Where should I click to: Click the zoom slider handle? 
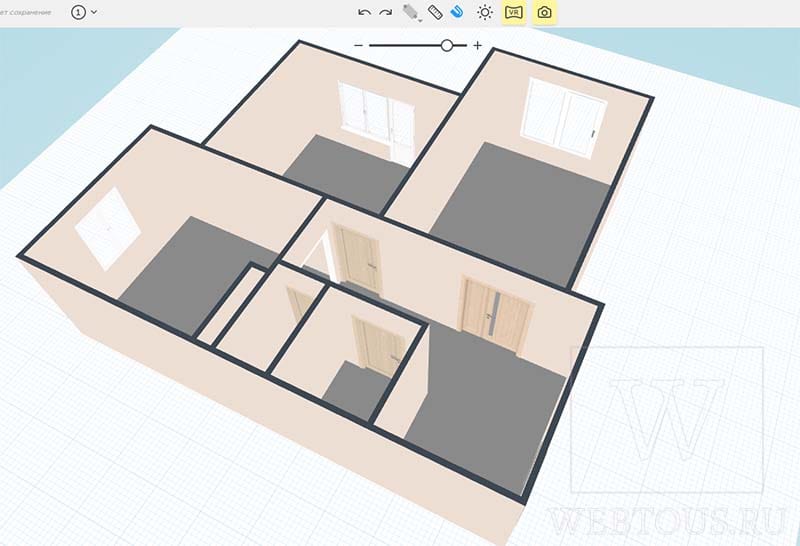446,45
